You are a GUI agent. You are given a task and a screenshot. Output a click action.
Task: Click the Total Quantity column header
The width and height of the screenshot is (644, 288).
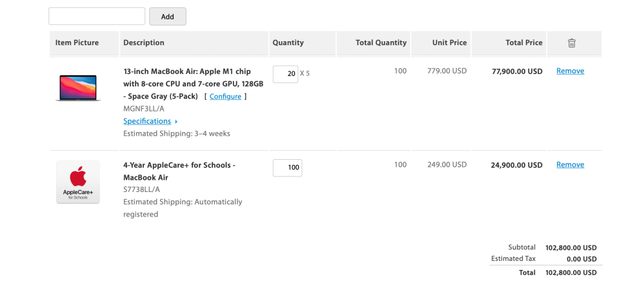pyautogui.click(x=381, y=43)
